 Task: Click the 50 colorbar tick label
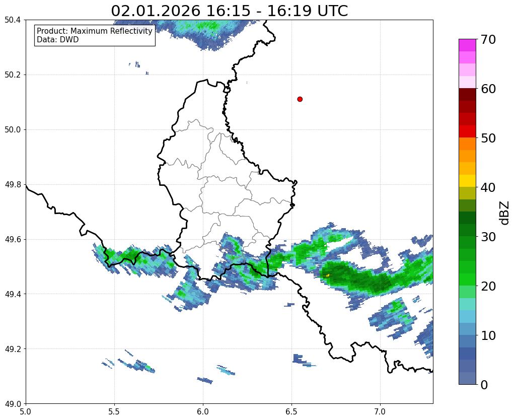pyautogui.click(x=488, y=138)
